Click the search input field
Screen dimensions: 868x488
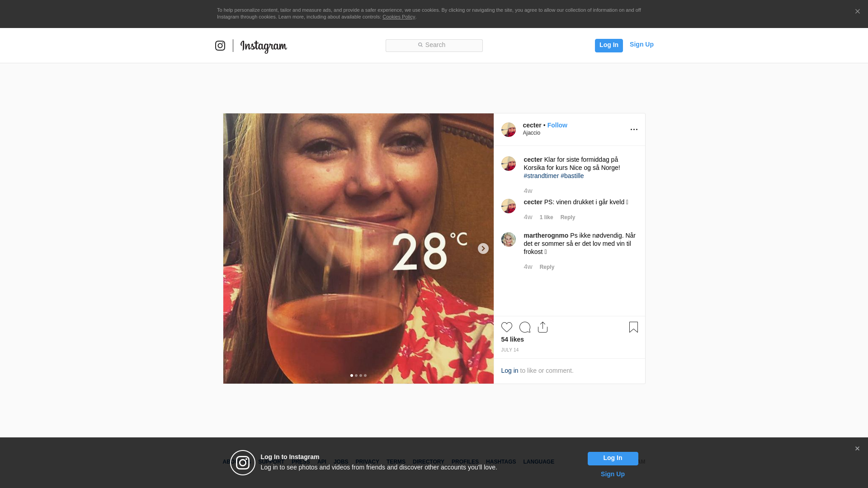[434, 46]
